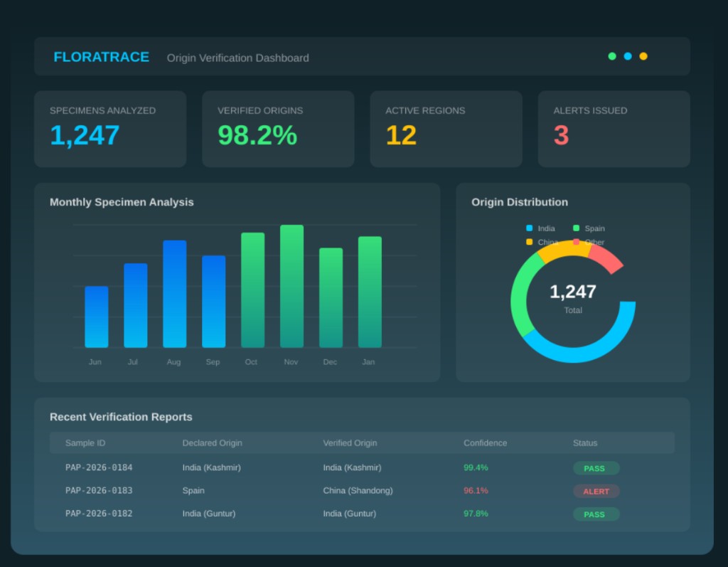Click the yellow status dot in header
This screenshot has height=567, width=728.
pos(643,56)
